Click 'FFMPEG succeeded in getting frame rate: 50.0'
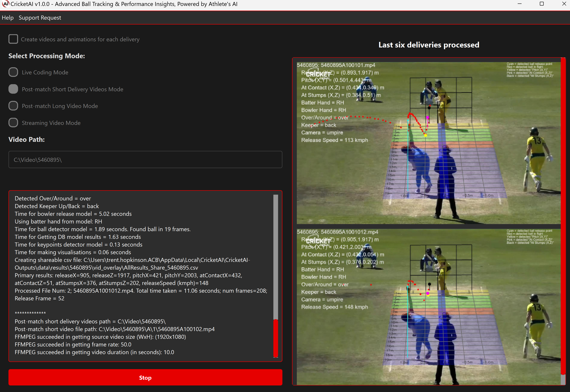Viewport: 570px width, 392px height. [x=73, y=345]
